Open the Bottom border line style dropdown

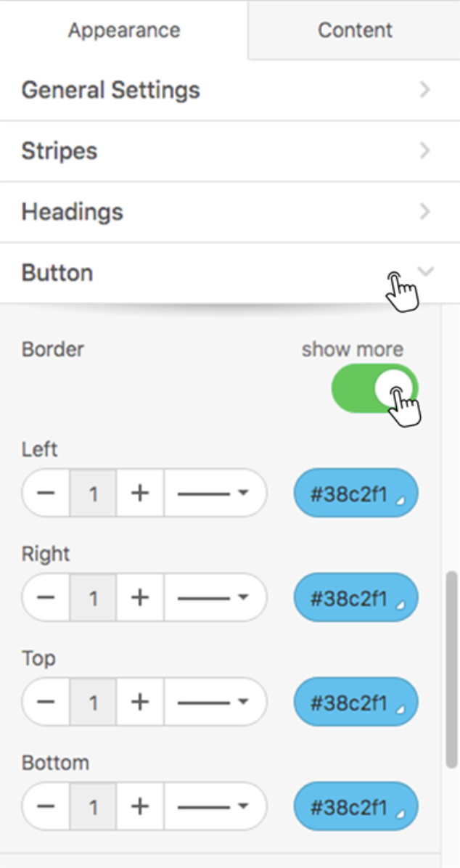215,806
